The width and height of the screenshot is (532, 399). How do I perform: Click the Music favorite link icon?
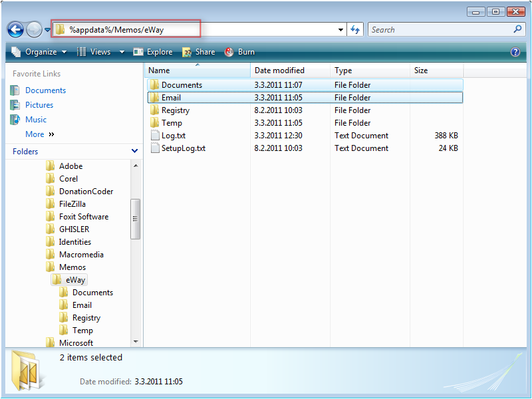(x=15, y=120)
